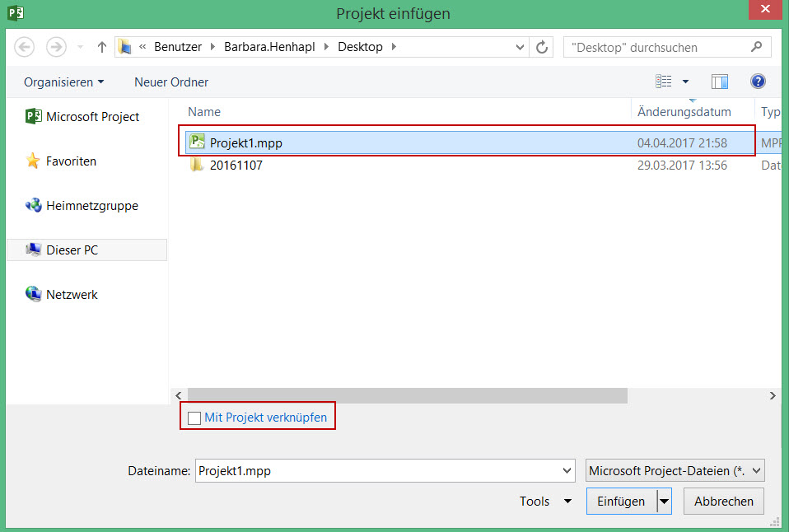This screenshot has height=532, width=789.
Task: Click the horizontal scrollbar in file list
Action: pos(408,395)
